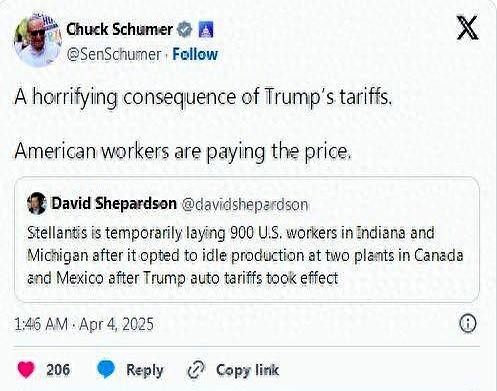The image size is (497, 391).
Task: Open the David Shepardson name link
Action: coord(114,203)
